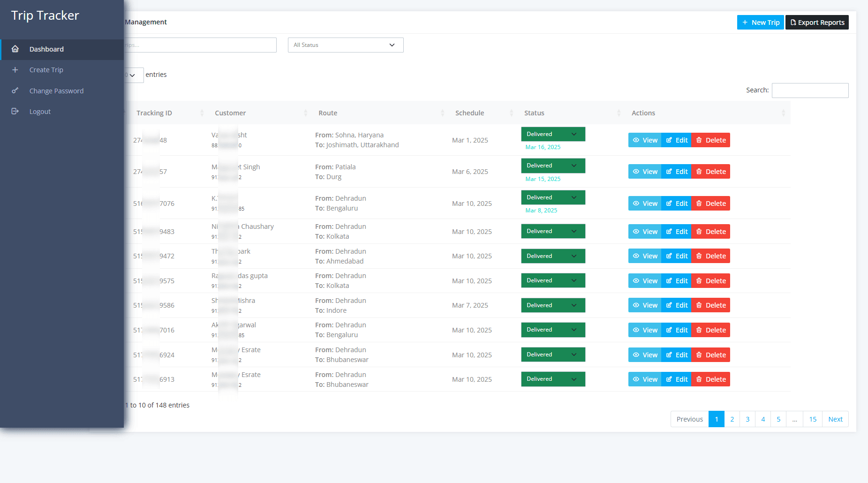Click the table Search input field
This screenshot has width=868, height=483.
(810, 91)
